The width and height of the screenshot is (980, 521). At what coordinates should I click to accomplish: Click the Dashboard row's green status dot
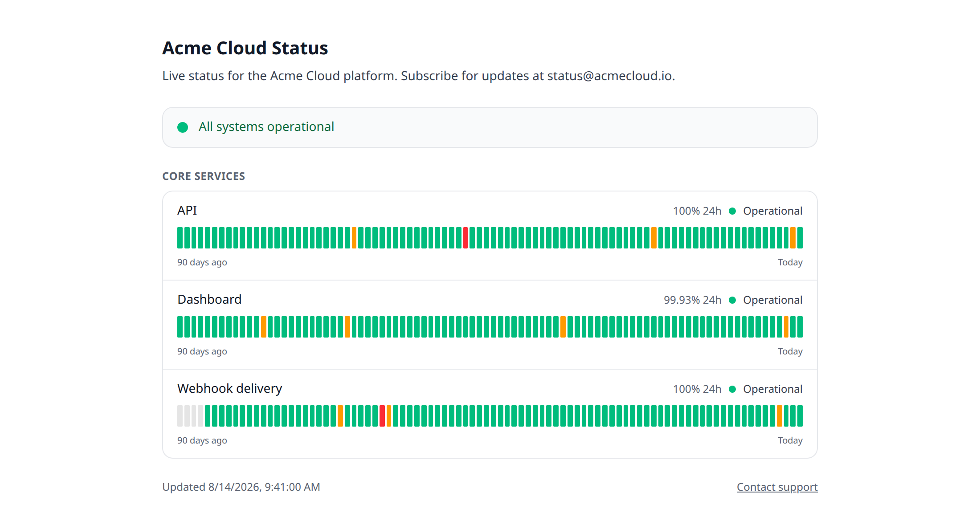point(732,300)
